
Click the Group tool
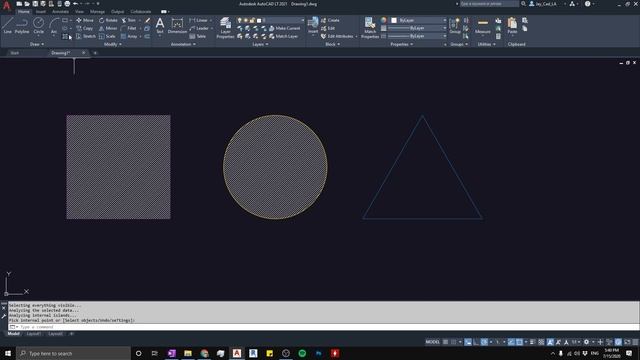(455, 26)
